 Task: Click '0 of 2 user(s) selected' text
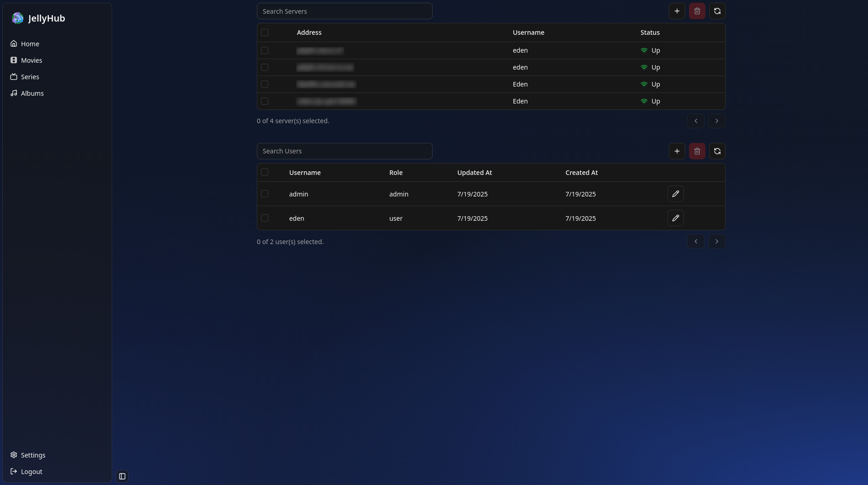pos(290,242)
